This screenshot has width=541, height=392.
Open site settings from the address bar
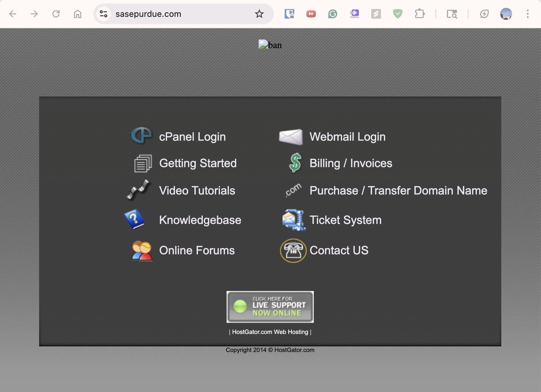pyautogui.click(x=104, y=14)
